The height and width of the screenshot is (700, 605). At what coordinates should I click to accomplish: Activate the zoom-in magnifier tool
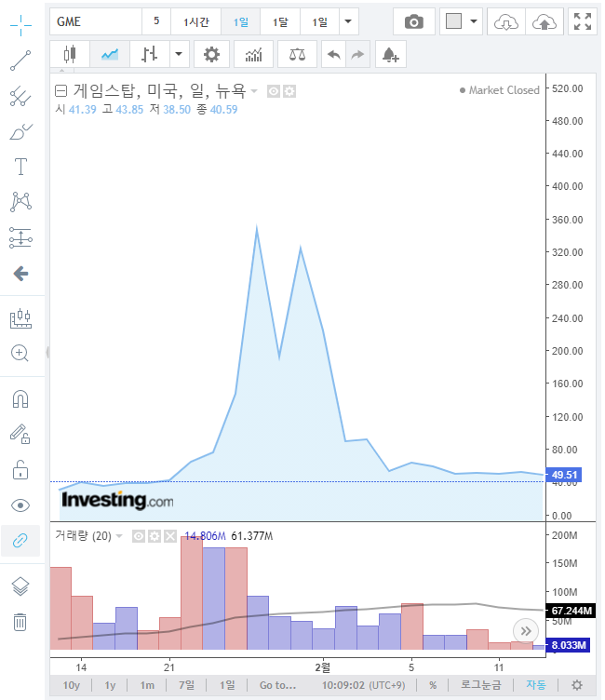(x=20, y=353)
